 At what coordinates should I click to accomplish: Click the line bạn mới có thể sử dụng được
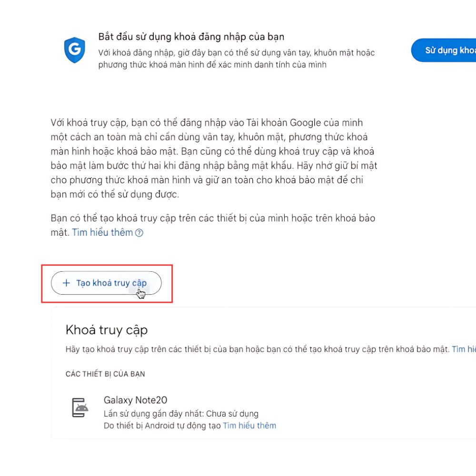tap(115, 194)
